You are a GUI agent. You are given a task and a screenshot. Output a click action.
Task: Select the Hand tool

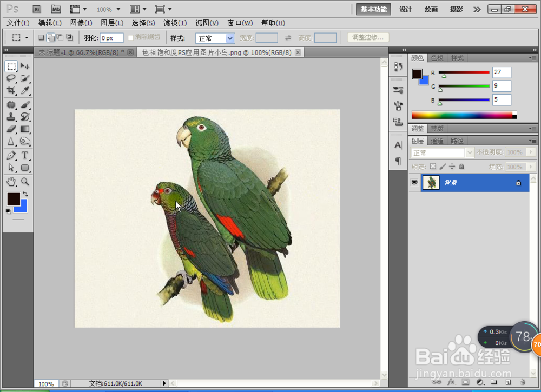point(11,181)
